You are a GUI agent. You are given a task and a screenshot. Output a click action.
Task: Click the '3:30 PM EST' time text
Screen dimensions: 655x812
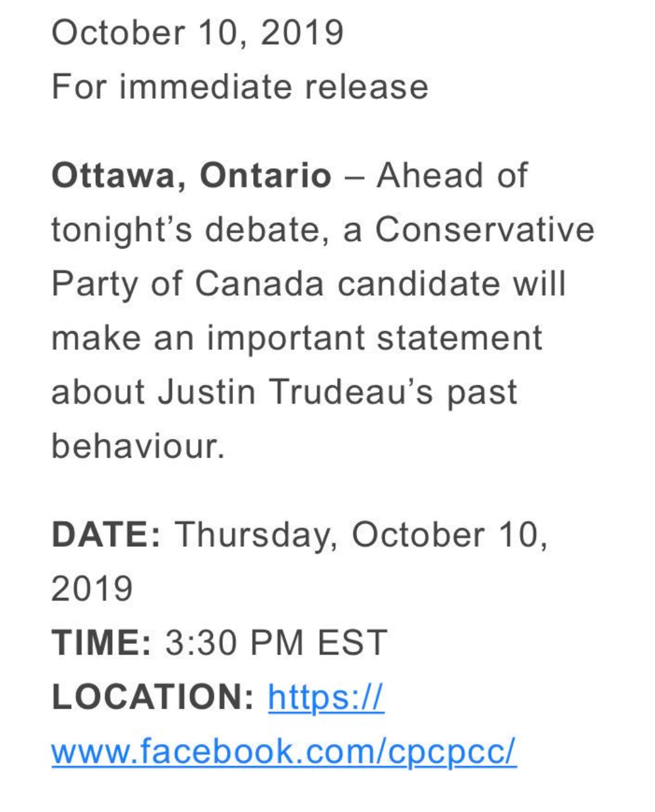(x=276, y=643)
